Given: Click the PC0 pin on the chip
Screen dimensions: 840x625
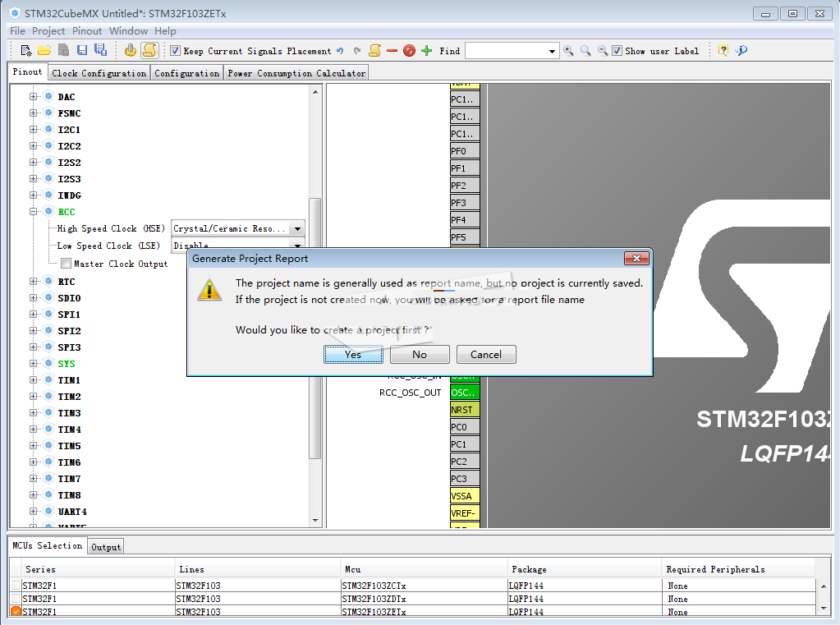Looking at the screenshot, I should [x=465, y=427].
